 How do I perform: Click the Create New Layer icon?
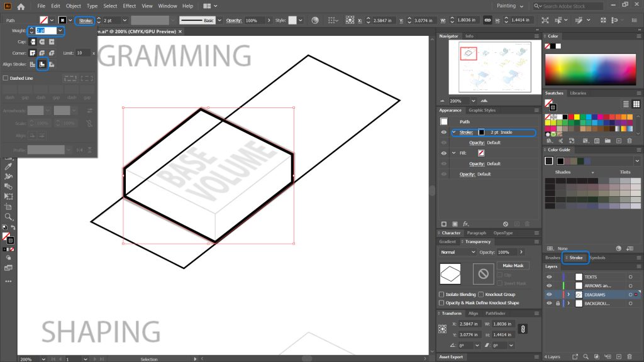point(619,356)
